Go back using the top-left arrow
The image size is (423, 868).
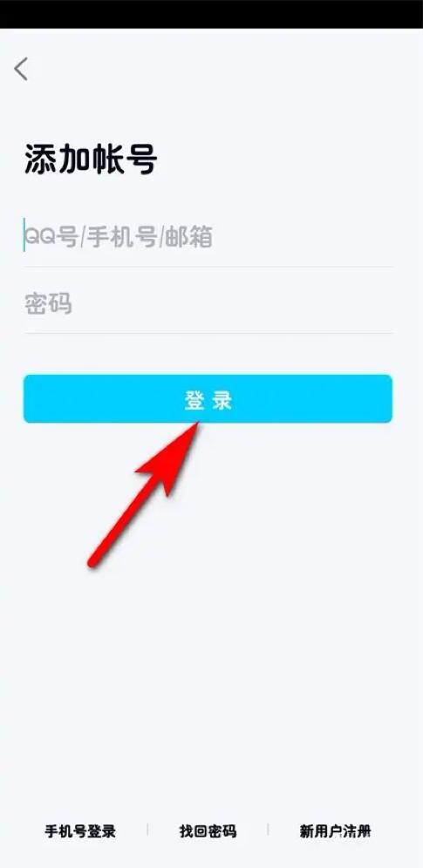pos(21,69)
